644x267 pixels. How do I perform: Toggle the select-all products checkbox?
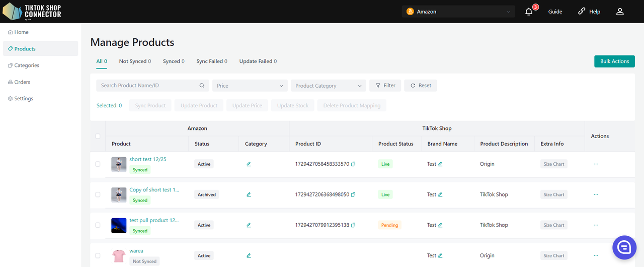[98, 136]
